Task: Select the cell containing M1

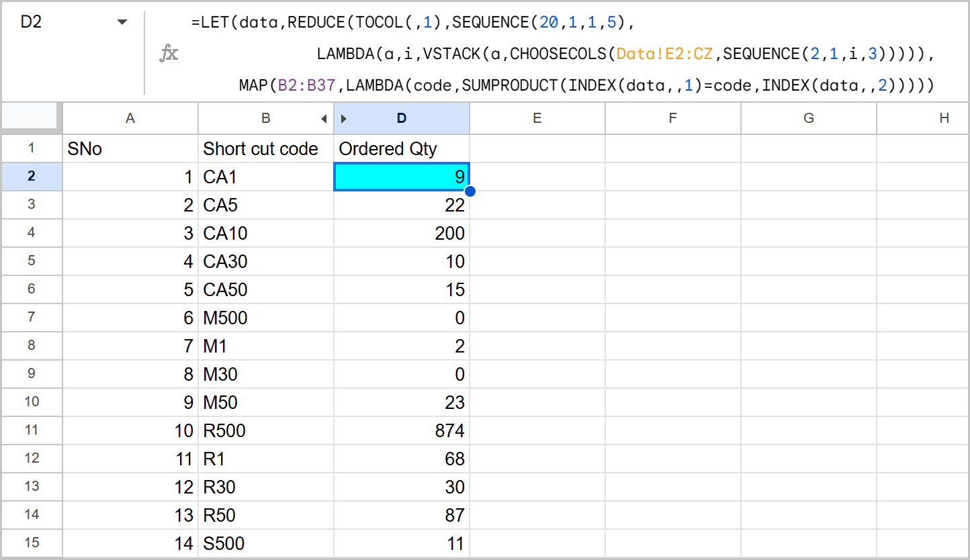Action: (x=266, y=346)
